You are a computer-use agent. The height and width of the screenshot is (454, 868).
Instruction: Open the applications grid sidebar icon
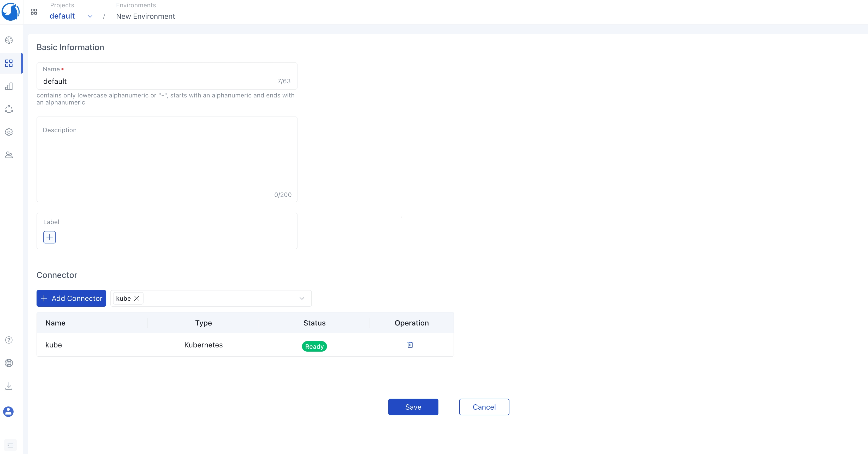pyautogui.click(x=9, y=63)
